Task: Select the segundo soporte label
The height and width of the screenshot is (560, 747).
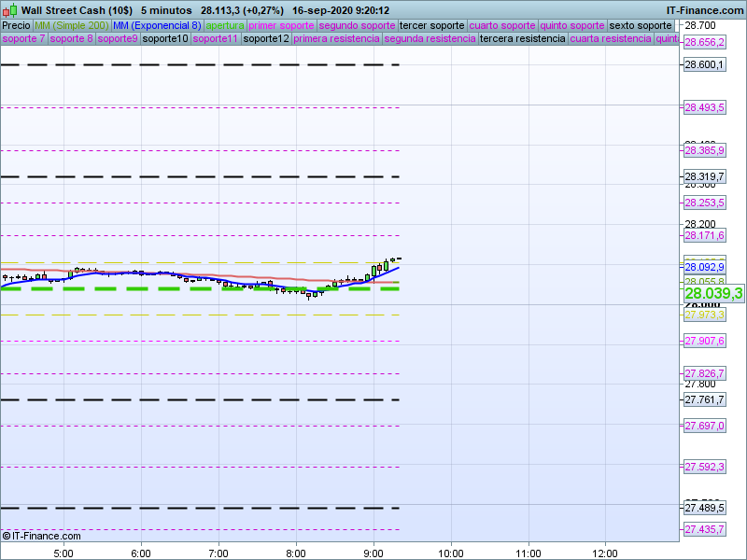Action: coord(357,25)
